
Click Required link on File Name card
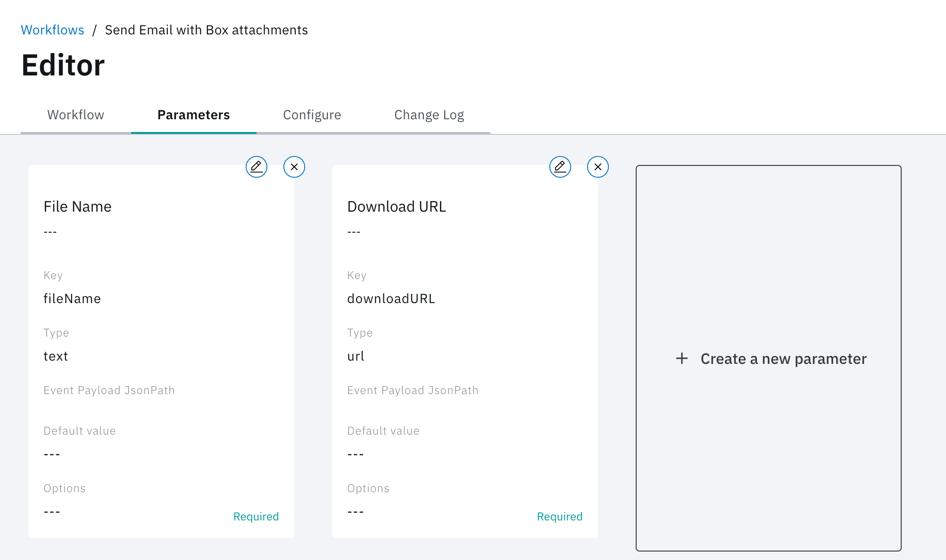click(256, 516)
